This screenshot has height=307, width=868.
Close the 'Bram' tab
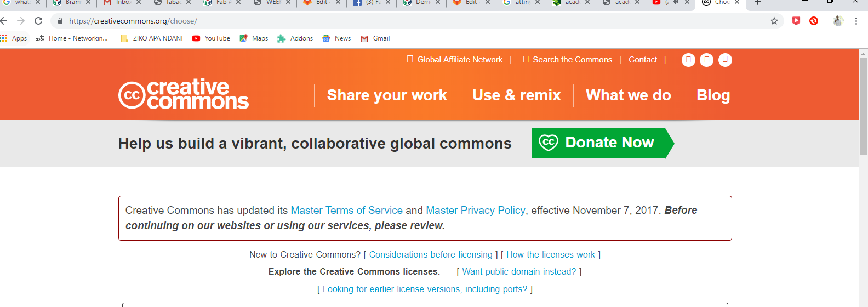coord(88,2)
